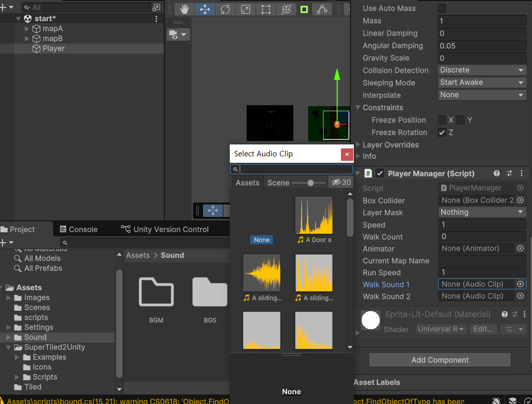Toggle the hidden items eye icon showing 30
Viewport: 532px width, 404px height.
coord(341,183)
